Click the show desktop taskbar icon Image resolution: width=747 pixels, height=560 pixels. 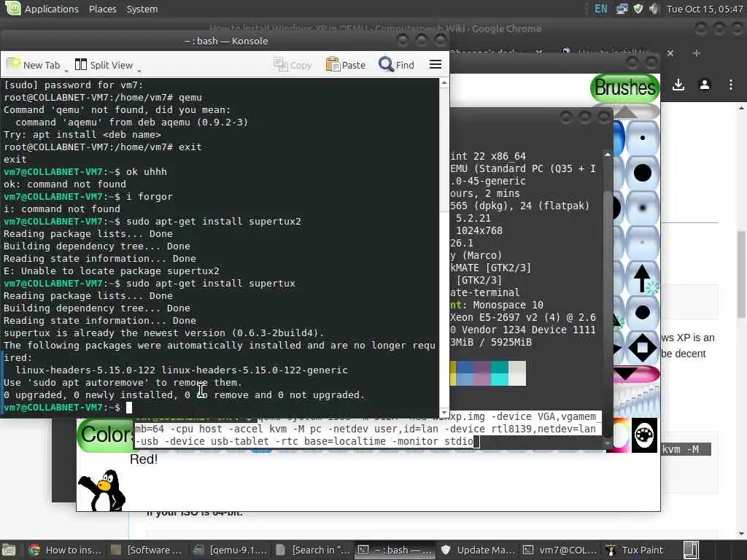(x=9, y=550)
